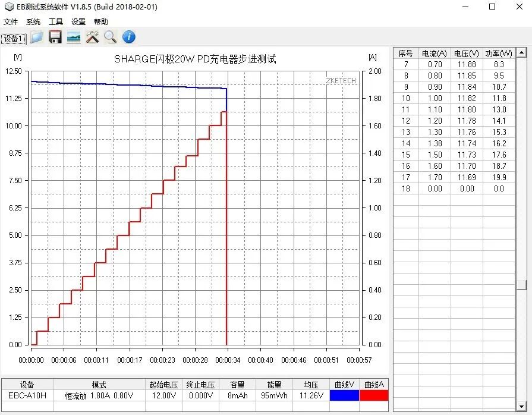The image size is (532, 415).
Task: Click the table scrollbar down arrow
Action: tap(521, 406)
